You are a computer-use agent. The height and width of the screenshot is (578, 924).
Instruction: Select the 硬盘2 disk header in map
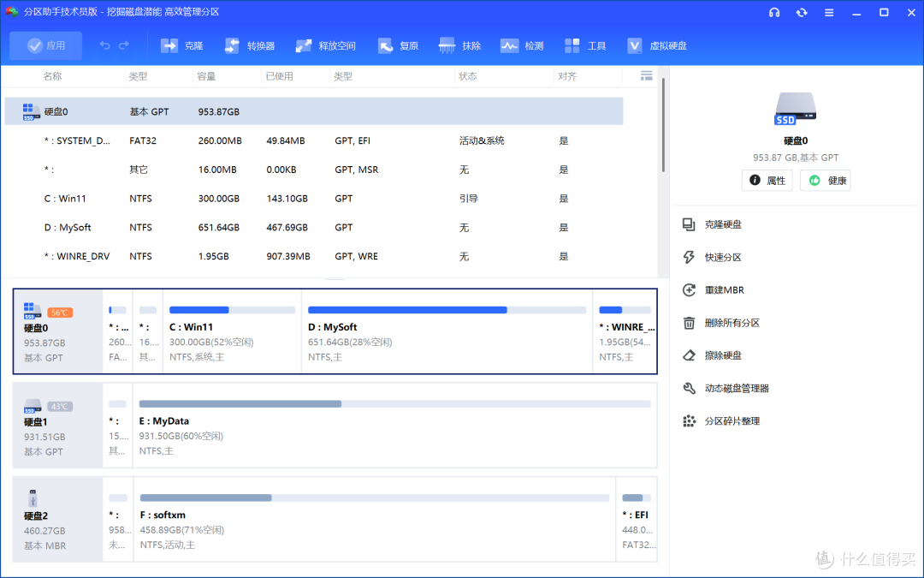pos(58,519)
